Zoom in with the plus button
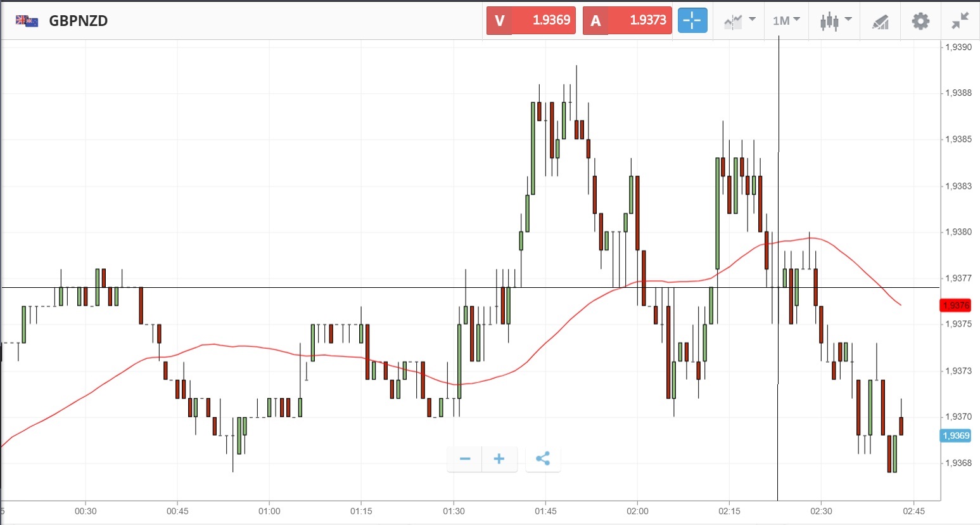The height and width of the screenshot is (525, 980). pyautogui.click(x=499, y=459)
